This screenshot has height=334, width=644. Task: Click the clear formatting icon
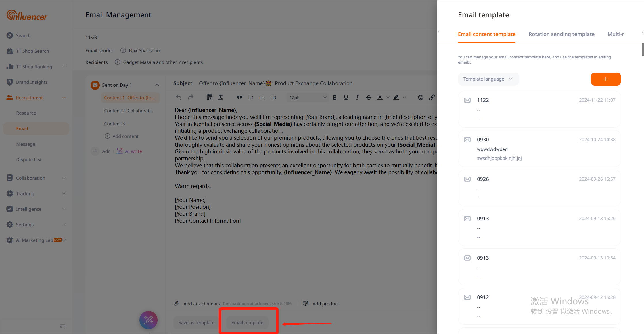tap(221, 98)
